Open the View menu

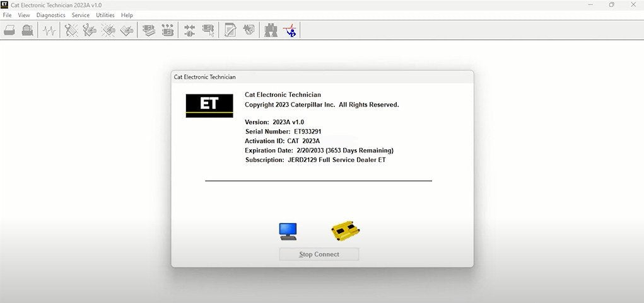(x=24, y=15)
